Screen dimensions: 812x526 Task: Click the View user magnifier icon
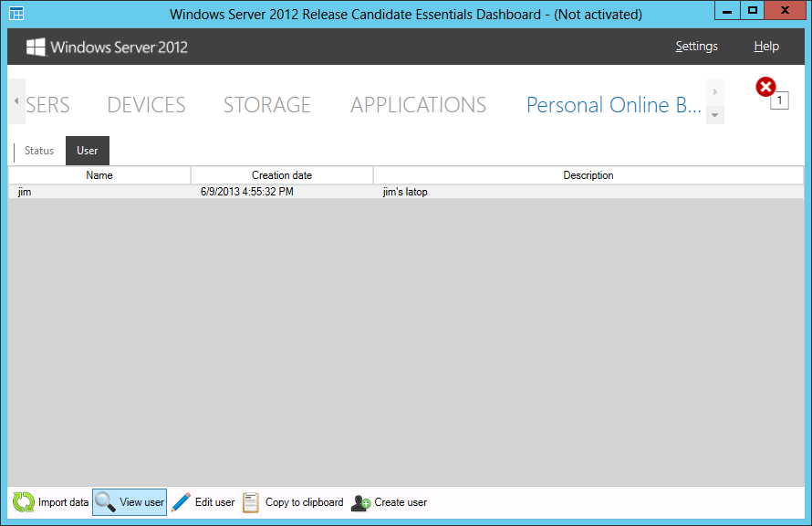pyautogui.click(x=105, y=502)
